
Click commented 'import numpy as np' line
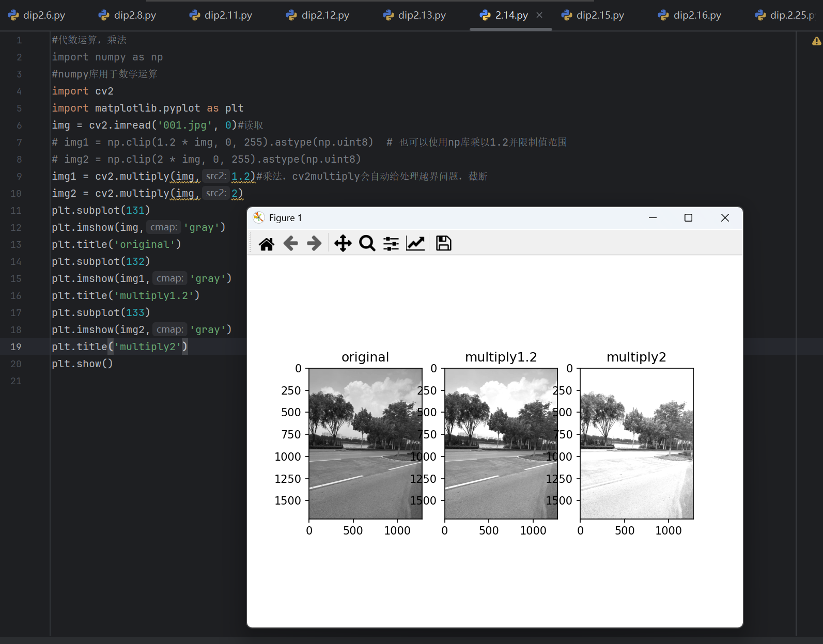107,57
